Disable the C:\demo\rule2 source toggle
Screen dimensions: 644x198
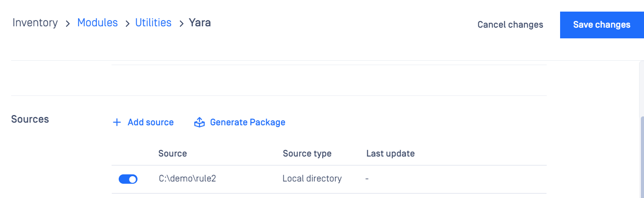pos(128,179)
